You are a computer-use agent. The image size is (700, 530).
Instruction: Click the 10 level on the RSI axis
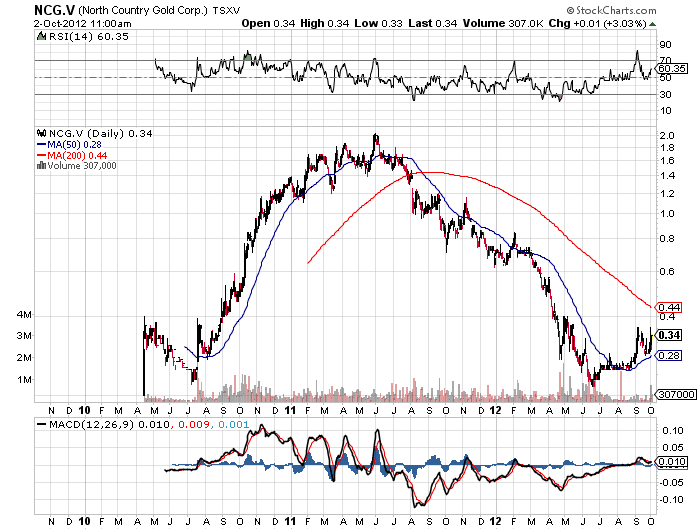[665, 111]
